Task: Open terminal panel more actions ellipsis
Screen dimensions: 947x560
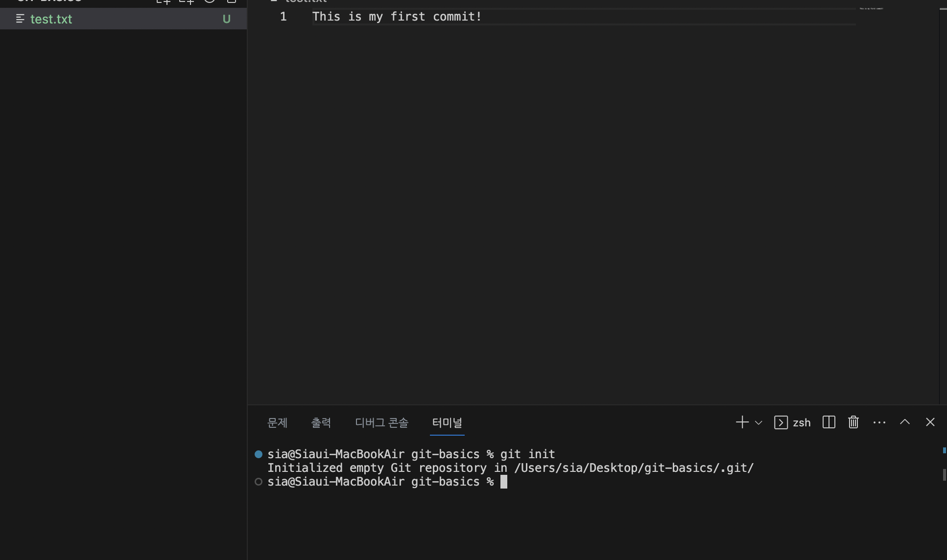Action: (x=879, y=422)
